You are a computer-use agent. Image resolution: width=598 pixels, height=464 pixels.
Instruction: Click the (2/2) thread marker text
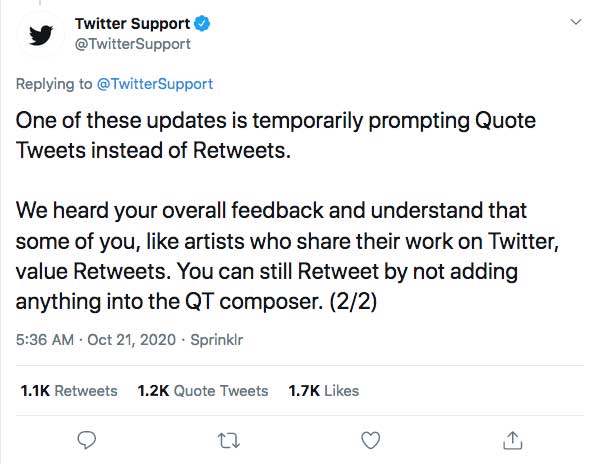coord(353,302)
